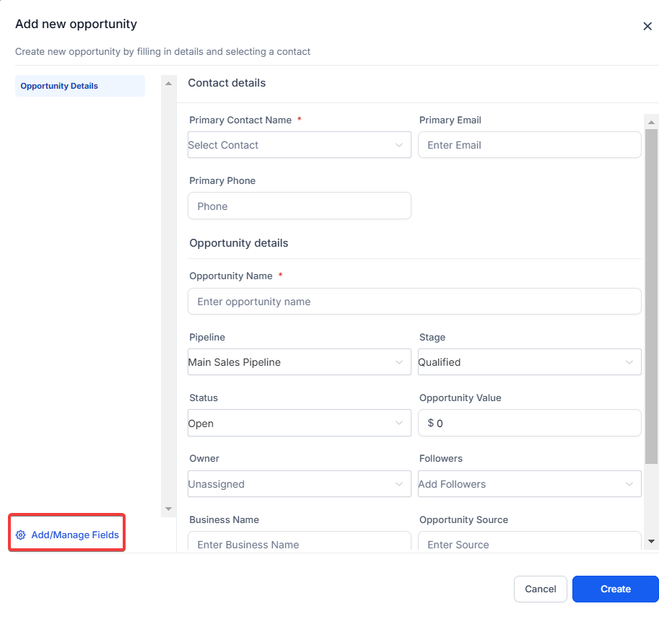This screenshot has height=619, width=672.
Task: Click into the Primary Email field
Action: [x=529, y=145]
